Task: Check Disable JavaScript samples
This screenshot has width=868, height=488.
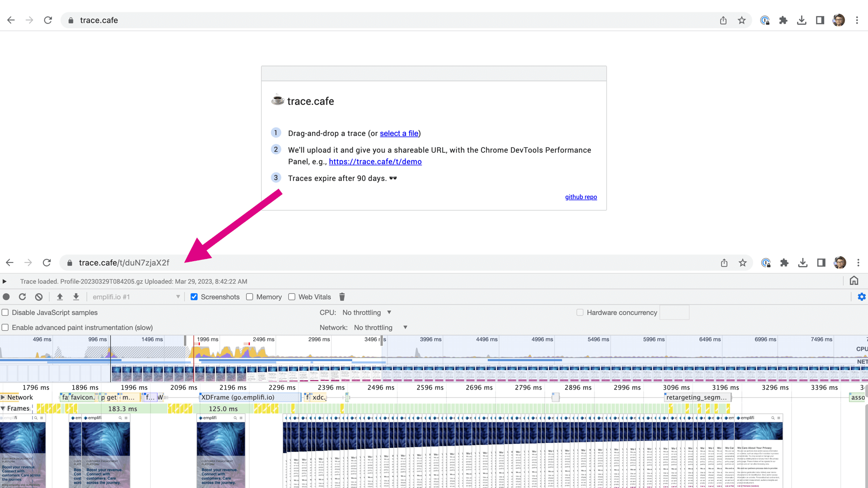Action: (5, 312)
